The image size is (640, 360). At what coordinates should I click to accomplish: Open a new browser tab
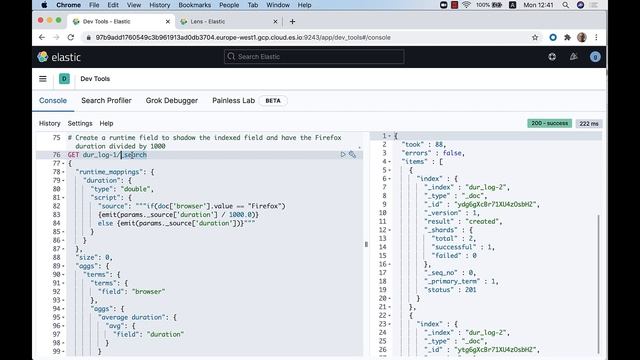tap(292, 21)
